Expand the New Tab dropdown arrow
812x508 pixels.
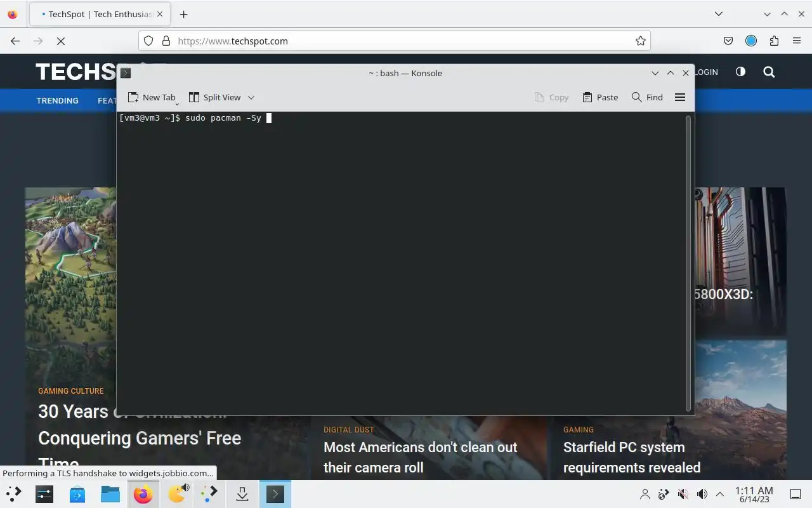177,103
